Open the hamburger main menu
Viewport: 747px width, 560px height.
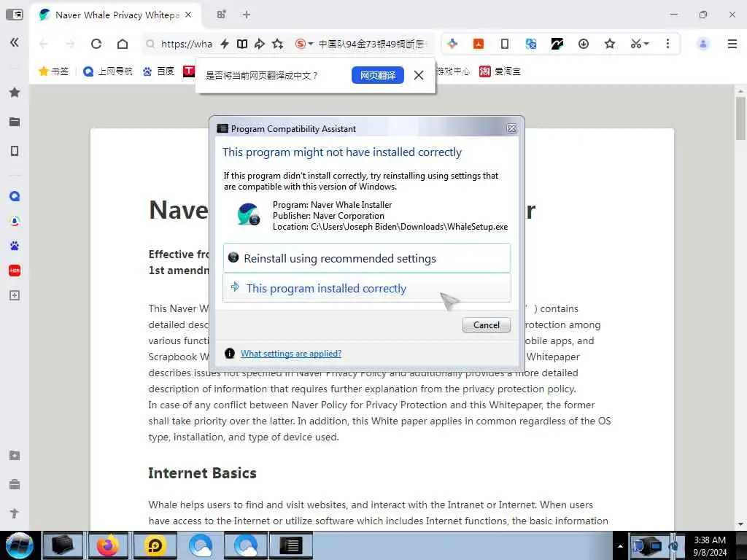point(732,44)
